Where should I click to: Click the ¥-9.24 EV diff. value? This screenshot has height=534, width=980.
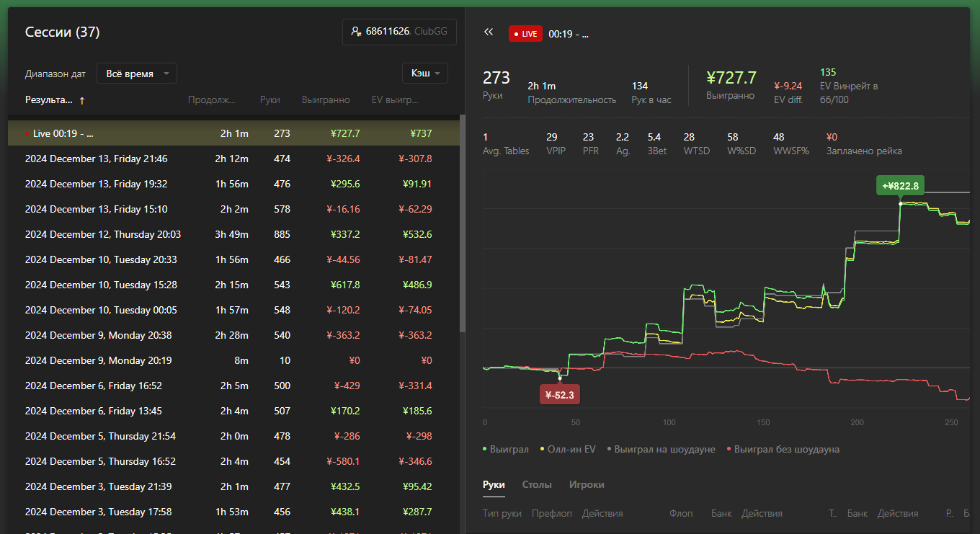(788, 85)
